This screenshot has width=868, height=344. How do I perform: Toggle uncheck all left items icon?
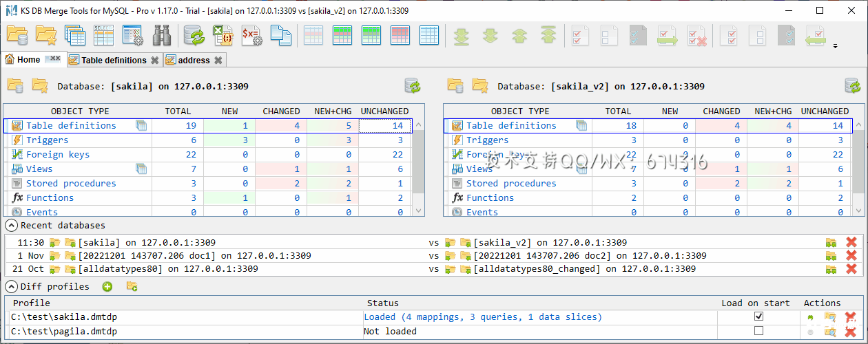pos(609,34)
